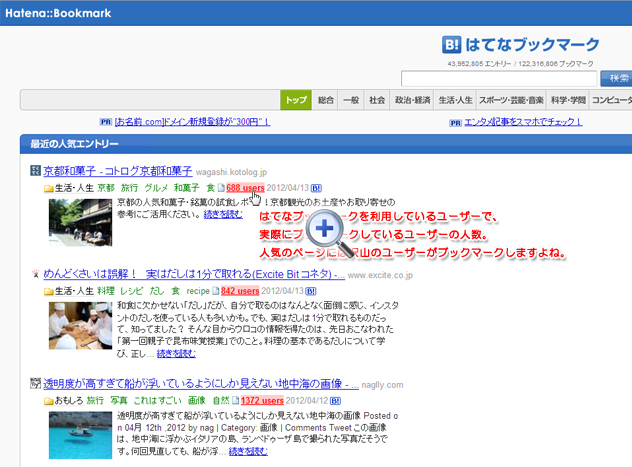Click folder icon in the 842 users entry
The image size is (632, 467).
pyautogui.click(x=49, y=291)
